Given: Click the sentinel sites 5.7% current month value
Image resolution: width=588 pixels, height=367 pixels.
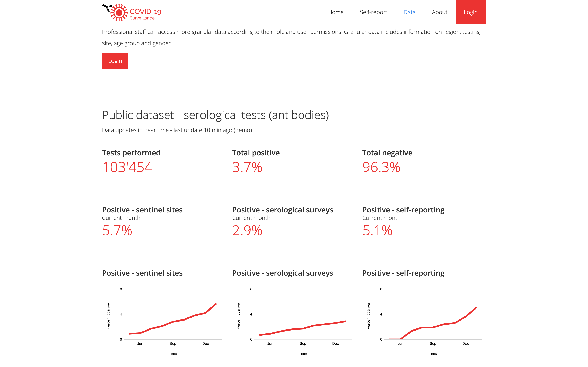Looking at the screenshot, I should point(117,230).
